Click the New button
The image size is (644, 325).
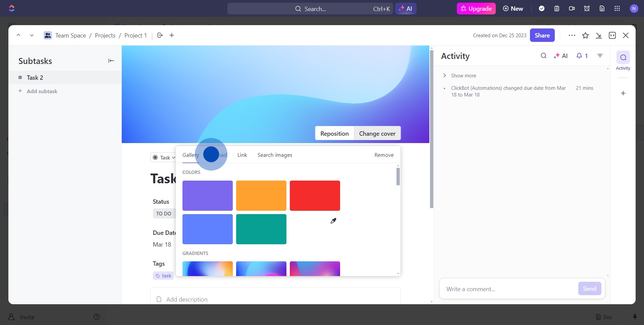[513, 9]
